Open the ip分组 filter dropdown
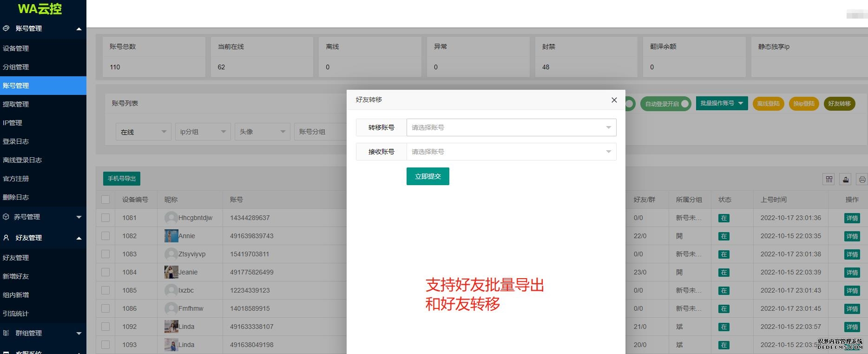Image resolution: width=868 pixels, height=354 pixels. [x=203, y=132]
